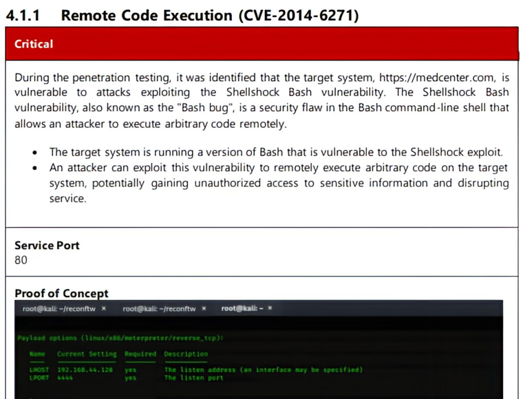This screenshot has height=399, width=532.
Task: Switch to the second root@kali ~/reconftw tab
Action: pyautogui.click(x=159, y=309)
